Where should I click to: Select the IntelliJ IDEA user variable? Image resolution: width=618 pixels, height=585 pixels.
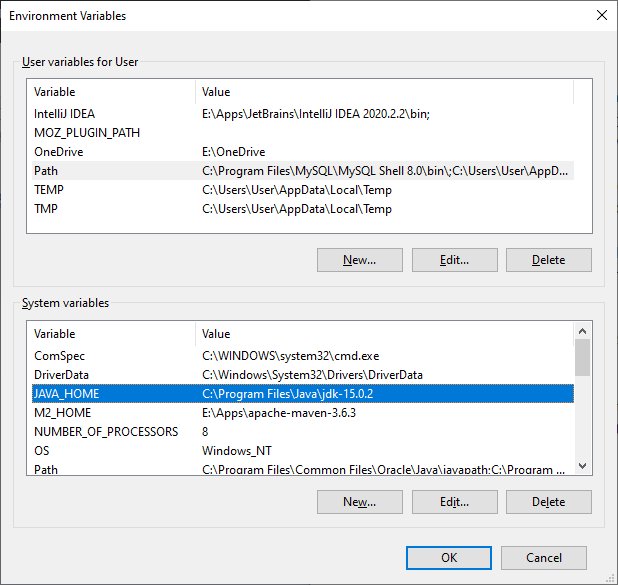64,114
